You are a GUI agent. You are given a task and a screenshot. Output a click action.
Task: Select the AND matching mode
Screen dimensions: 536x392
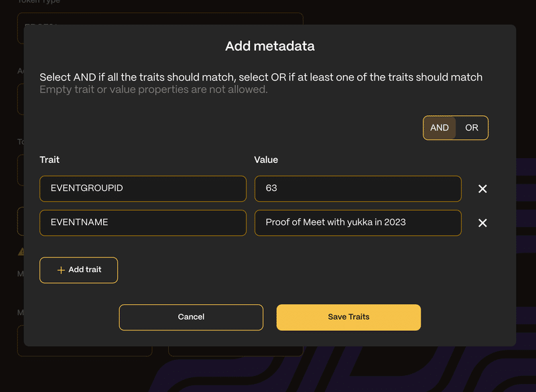click(440, 127)
